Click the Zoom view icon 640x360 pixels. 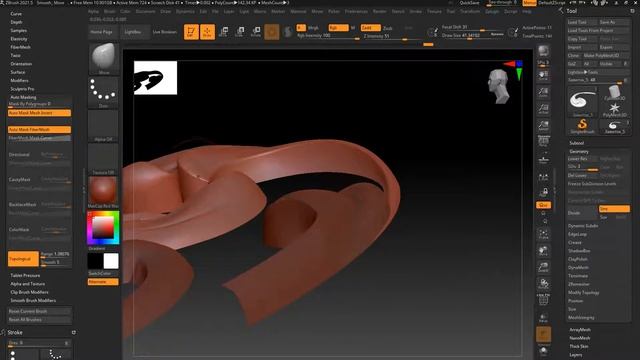coord(543,93)
